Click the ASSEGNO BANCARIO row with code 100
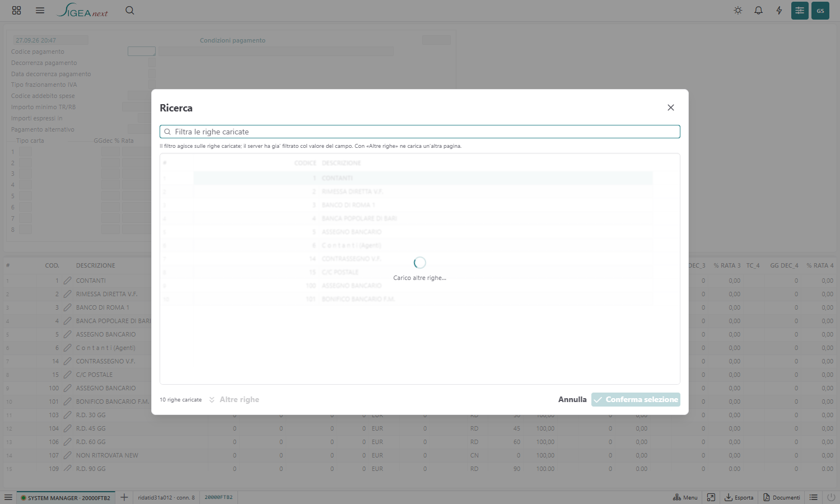The width and height of the screenshot is (840, 504). click(x=106, y=388)
